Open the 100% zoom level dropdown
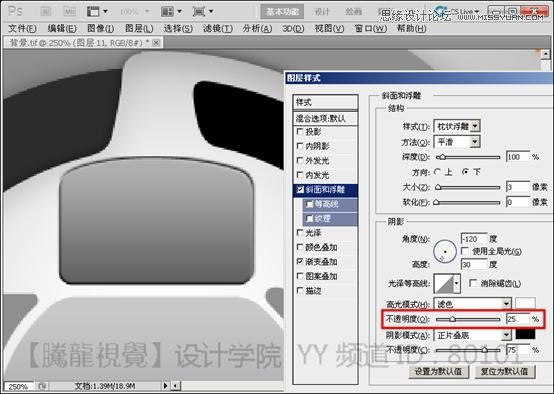Viewport: 554px width, 394px height. [x=134, y=12]
